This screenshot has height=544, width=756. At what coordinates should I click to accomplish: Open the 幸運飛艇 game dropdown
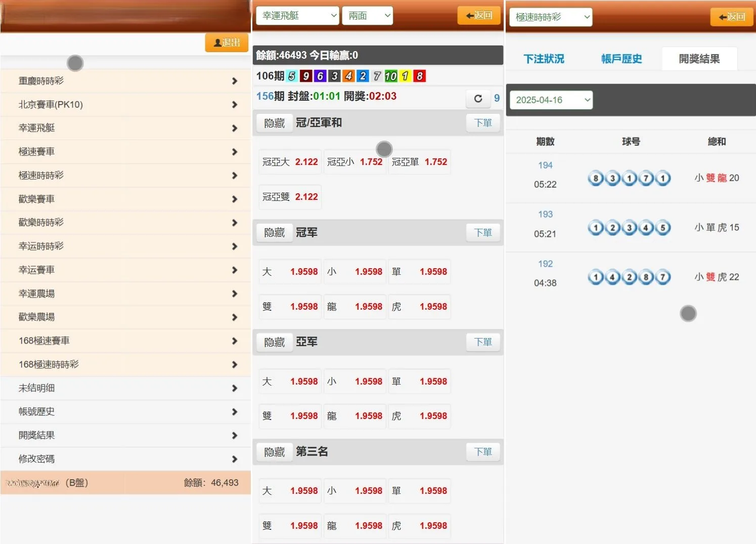coord(297,15)
